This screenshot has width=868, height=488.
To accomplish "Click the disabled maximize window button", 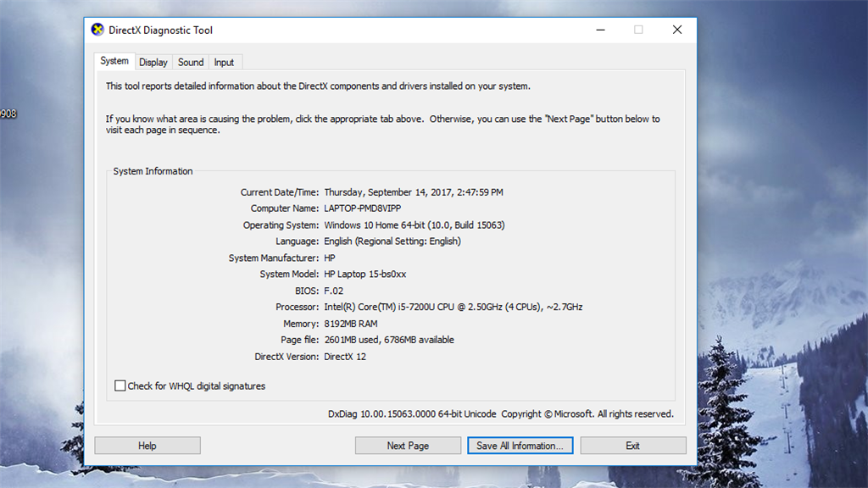I will click(639, 30).
